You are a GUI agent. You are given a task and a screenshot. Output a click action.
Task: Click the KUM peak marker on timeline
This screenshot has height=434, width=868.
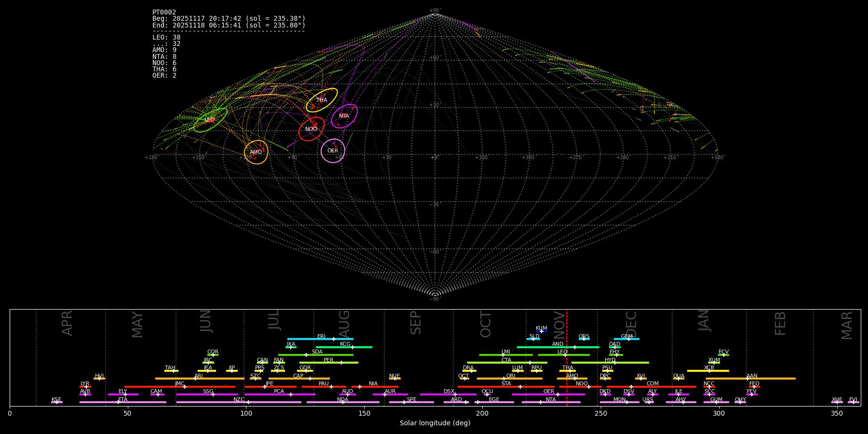(541, 331)
